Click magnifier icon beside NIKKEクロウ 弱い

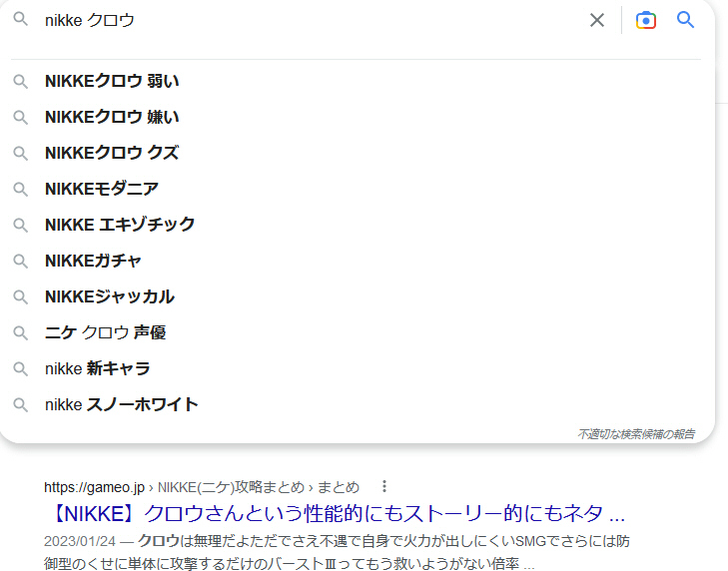tap(20, 81)
